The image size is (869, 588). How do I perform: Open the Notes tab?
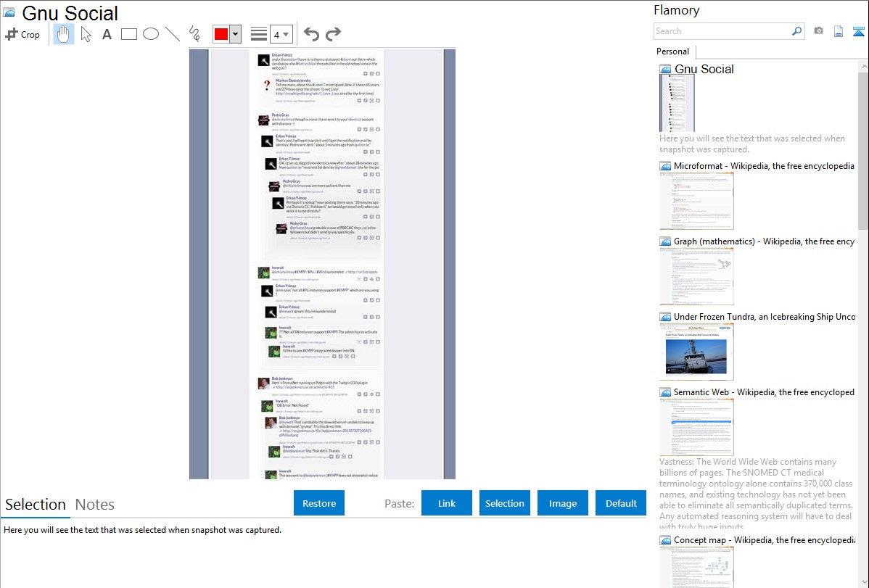(x=95, y=505)
